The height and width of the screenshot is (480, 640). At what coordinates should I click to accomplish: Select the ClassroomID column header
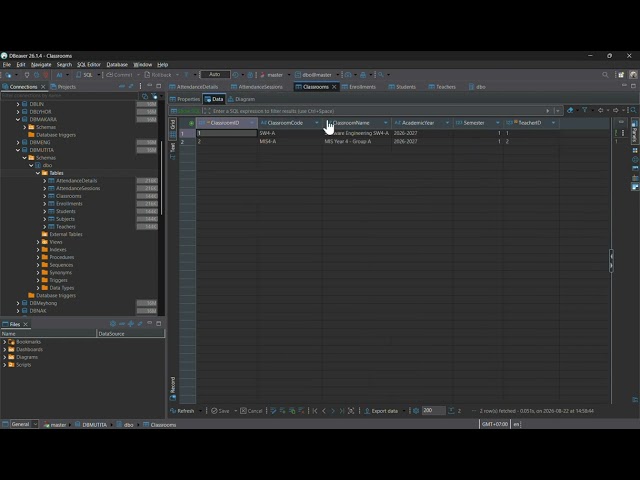[227, 123]
